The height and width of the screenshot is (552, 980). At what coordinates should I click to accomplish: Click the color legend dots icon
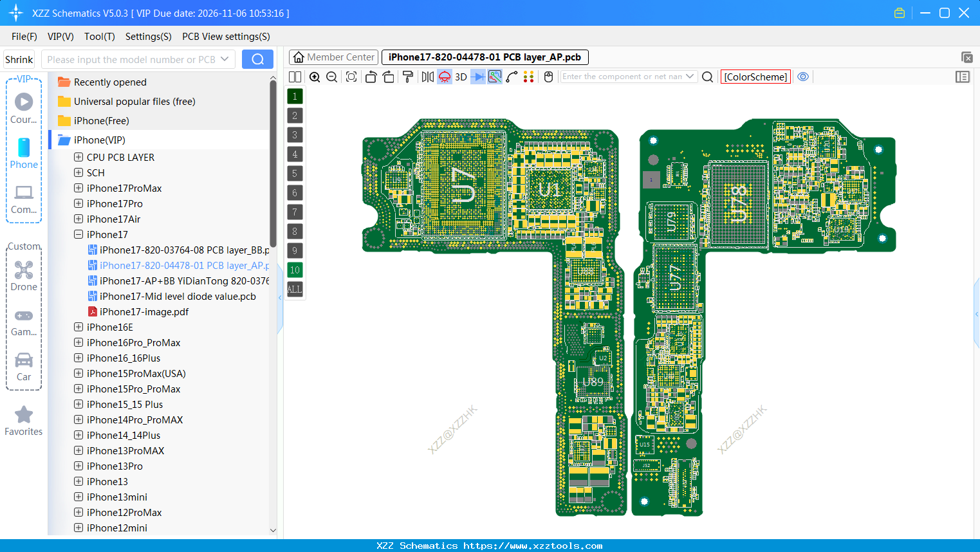[x=529, y=77]
